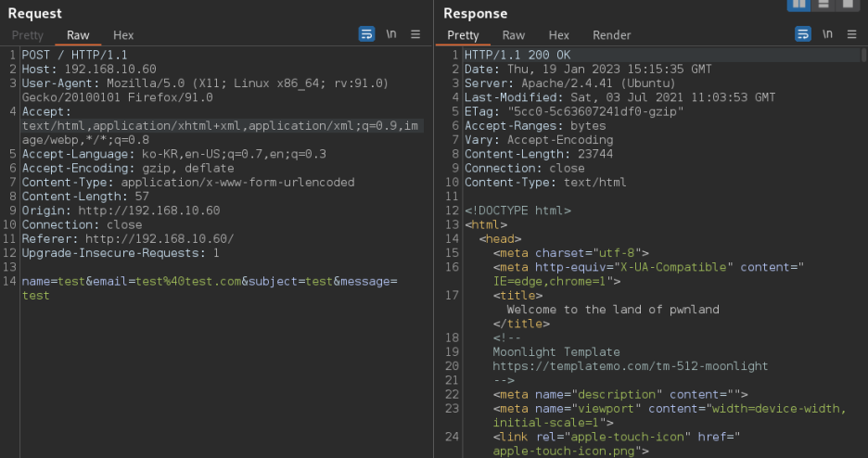Open Response panel hamburger options menu
This screenshot has width=868, height=458.
(852, 34)
